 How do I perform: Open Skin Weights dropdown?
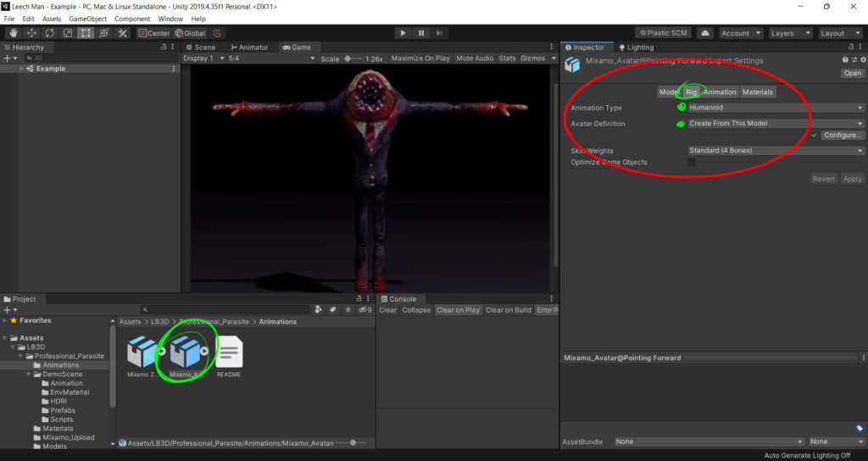coord(775,151)
